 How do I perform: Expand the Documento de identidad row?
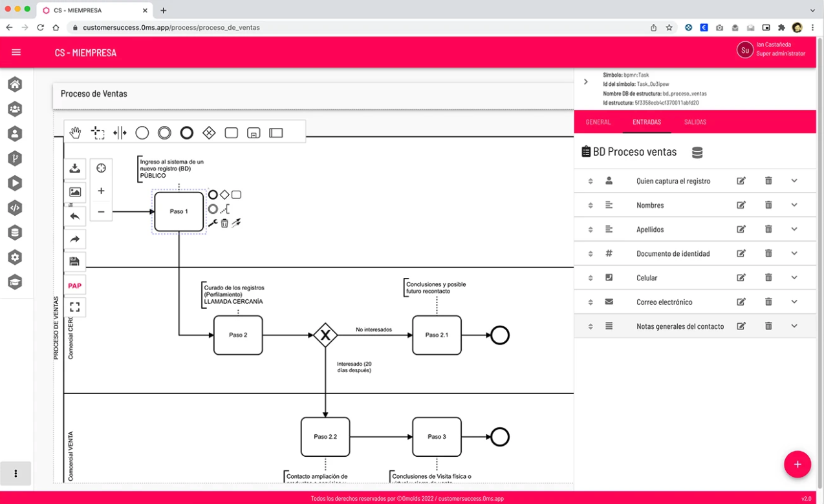[794, 253]
